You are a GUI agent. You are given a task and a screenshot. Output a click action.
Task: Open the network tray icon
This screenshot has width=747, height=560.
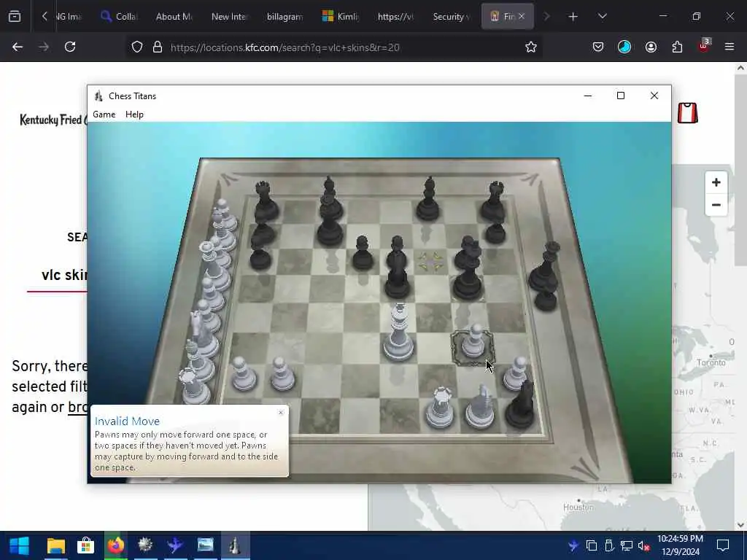627,545
